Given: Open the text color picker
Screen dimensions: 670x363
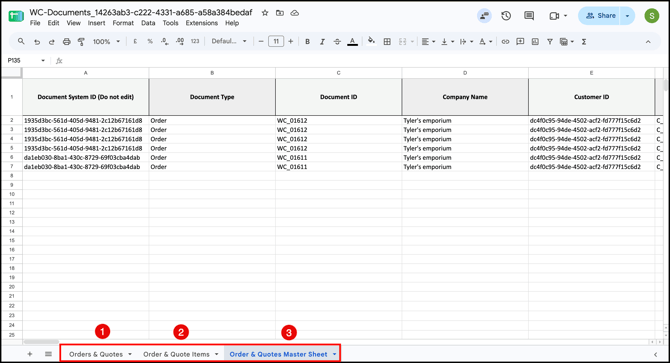Looking at the screenshot, I should (x=353, y=41).
